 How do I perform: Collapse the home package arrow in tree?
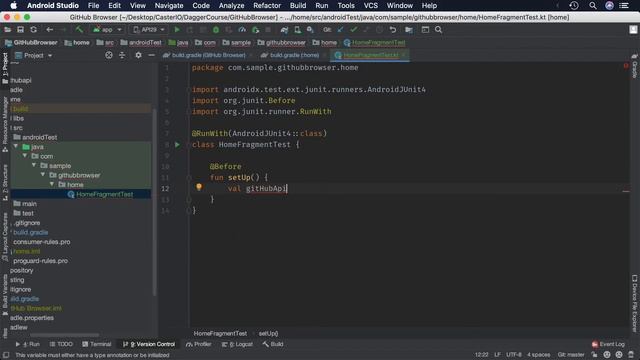coord(52,184)
